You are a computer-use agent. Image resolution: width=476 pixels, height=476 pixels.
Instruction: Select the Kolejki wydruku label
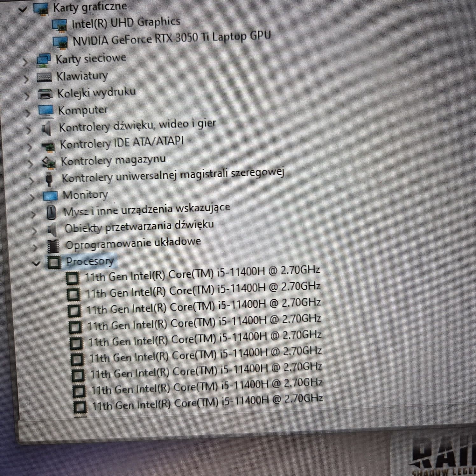(x=96, y=93)
